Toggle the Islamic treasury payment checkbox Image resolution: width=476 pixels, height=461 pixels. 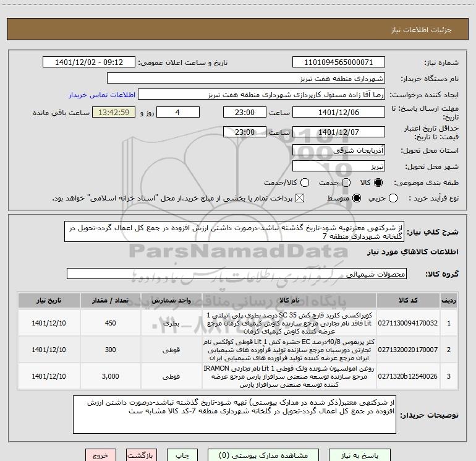tap(300, 199)
